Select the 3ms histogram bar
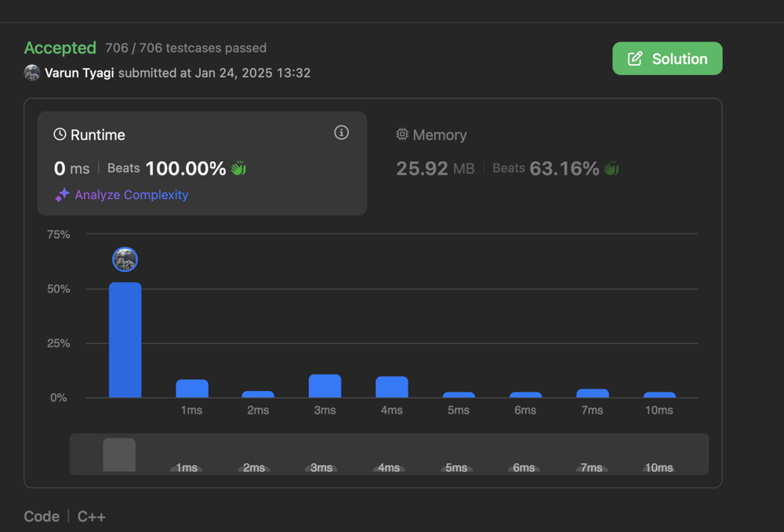 [325, 385]
